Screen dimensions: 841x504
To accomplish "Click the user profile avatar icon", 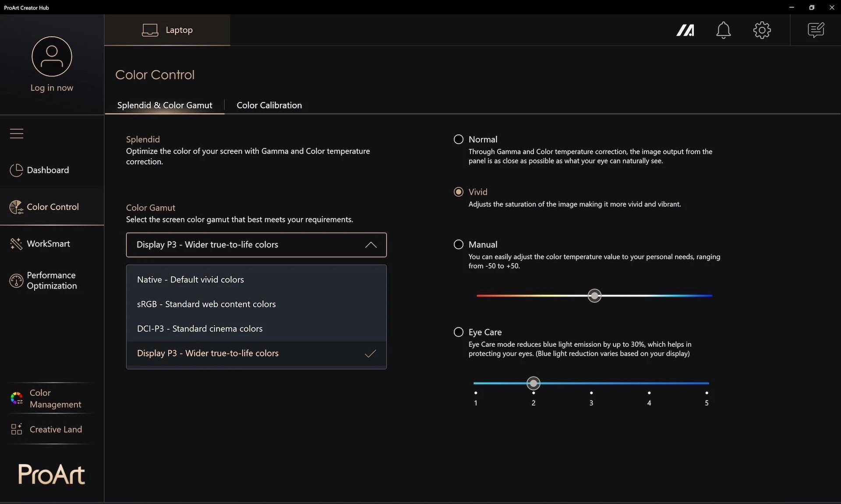I will tap(52, 56).
